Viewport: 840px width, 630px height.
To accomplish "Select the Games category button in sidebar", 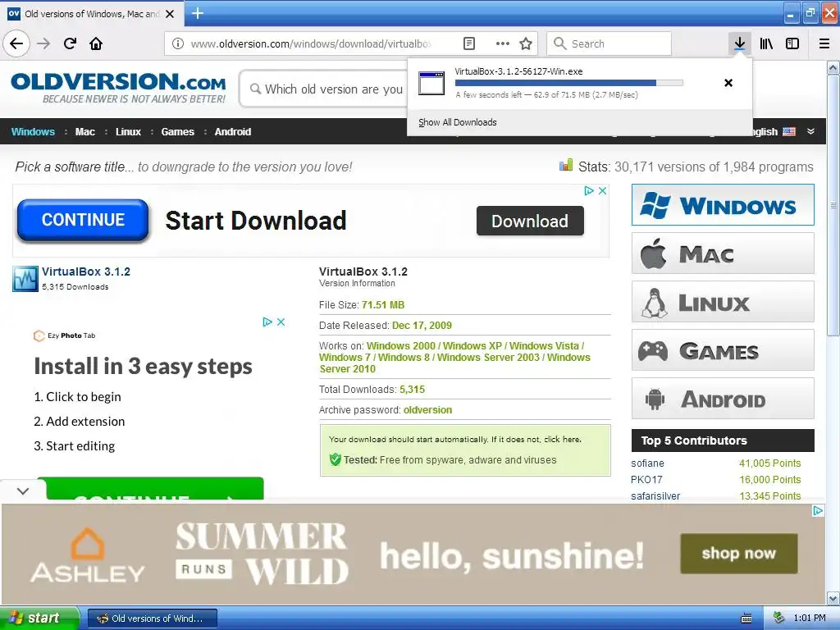I will click(723, 349).
